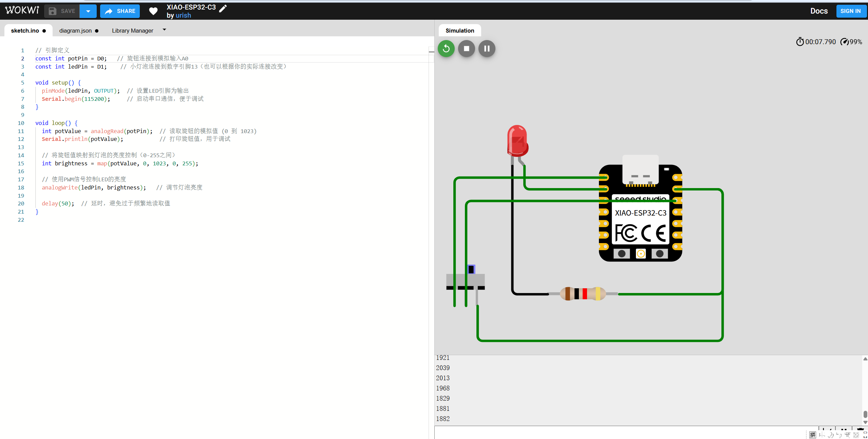Save the project with SAVE button
The height and width of the screenshot is (439, 868).
coord(62,11)
